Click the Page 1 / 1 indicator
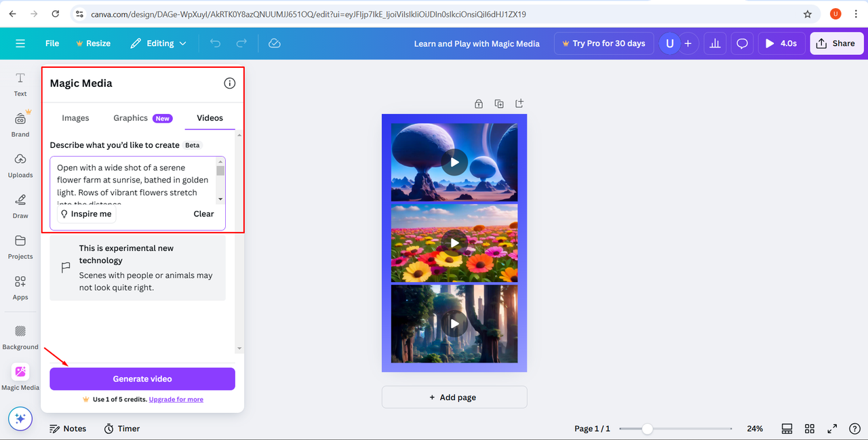 click(x=592, y=428)
